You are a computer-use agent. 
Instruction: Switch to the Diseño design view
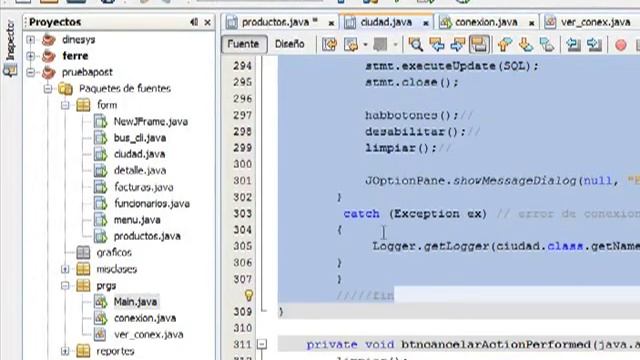pyautogui.click(x=290, y=44)
